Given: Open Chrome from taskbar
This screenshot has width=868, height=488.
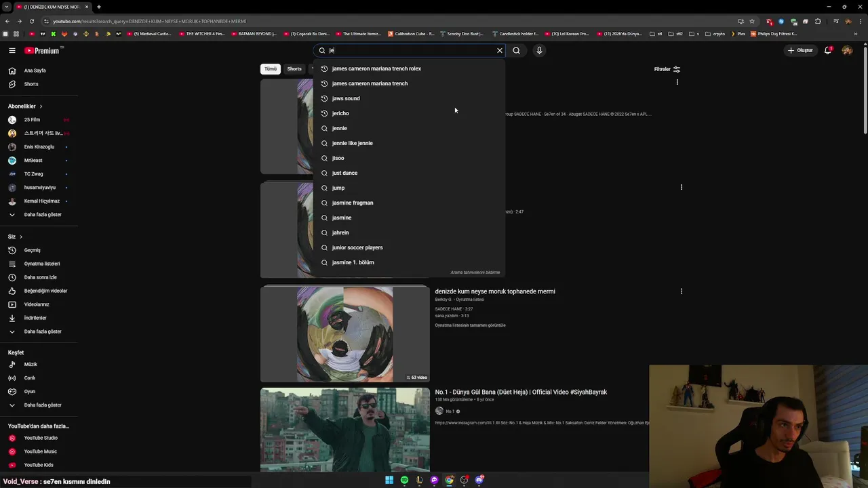Looking at the screenshot, I should (449, 480).
